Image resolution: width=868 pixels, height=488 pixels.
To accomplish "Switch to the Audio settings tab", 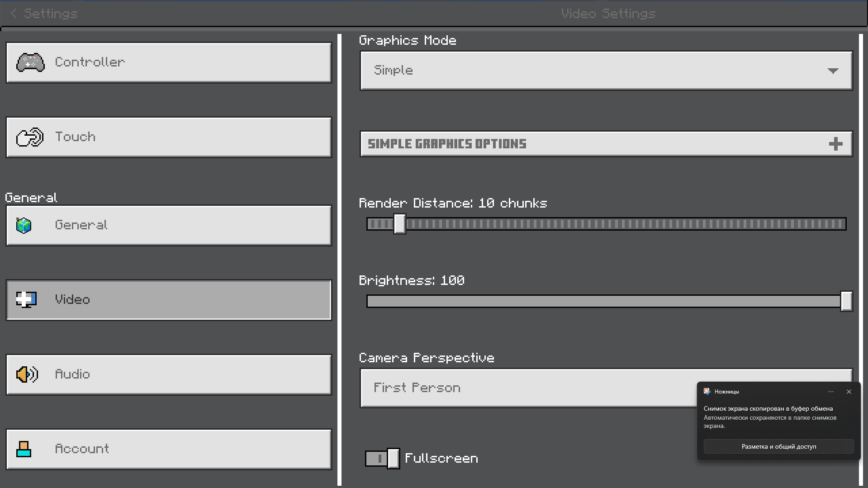I will [x=169, y=374].
